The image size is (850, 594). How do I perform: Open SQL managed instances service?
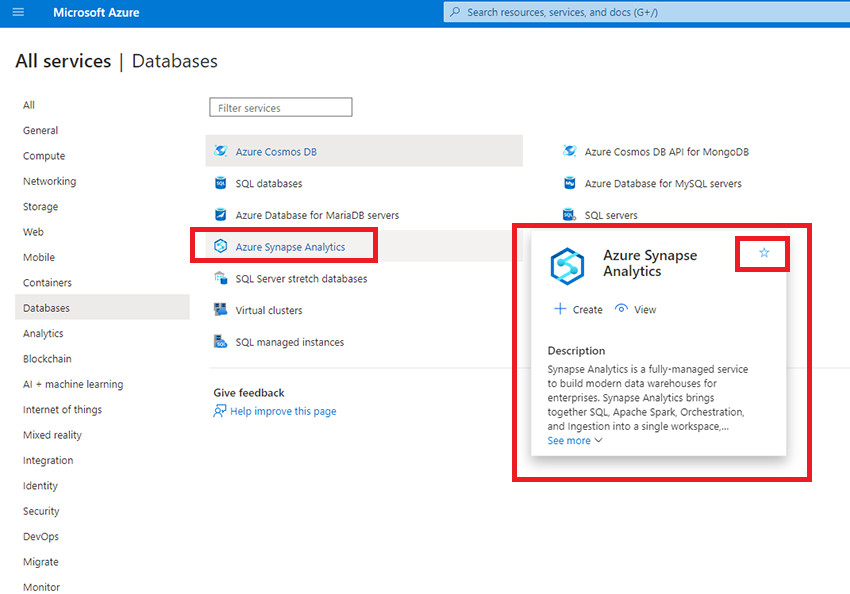[289, 343]
